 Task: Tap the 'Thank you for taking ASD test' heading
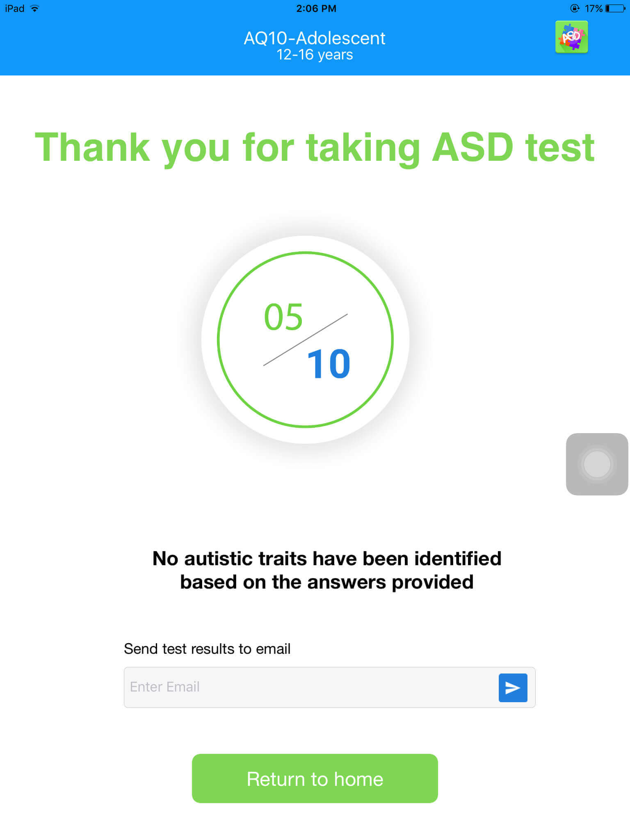click(315, 148)
